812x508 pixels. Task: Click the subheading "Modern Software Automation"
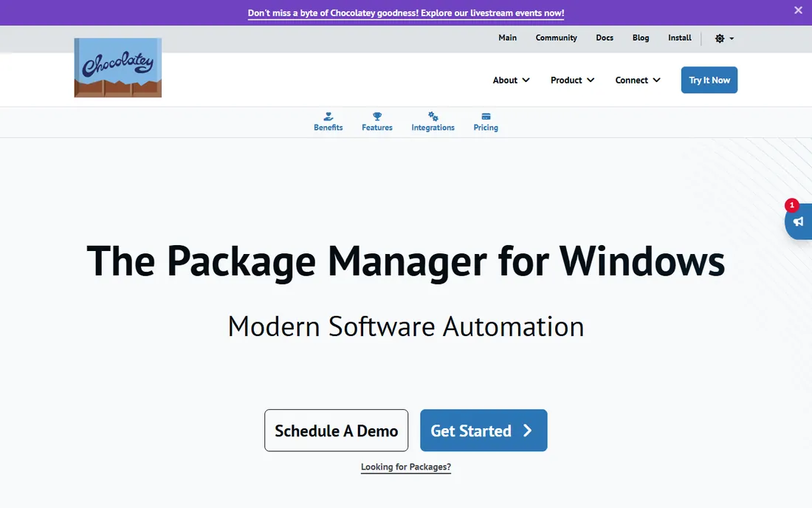coord(406,327)
